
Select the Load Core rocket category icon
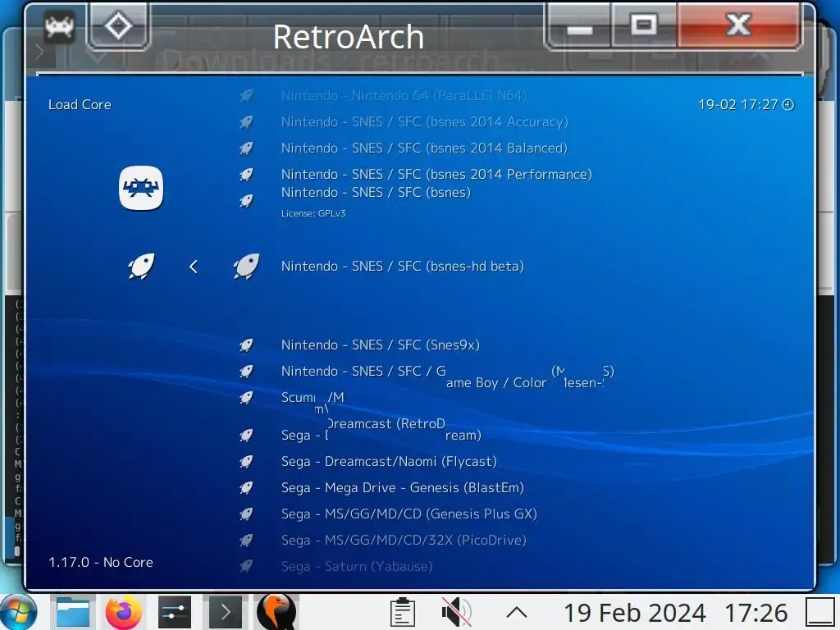coord(141,266)
